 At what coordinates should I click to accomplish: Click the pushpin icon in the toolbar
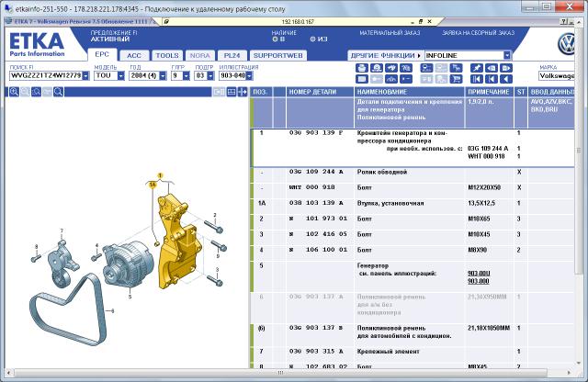[x=477, y=68]
